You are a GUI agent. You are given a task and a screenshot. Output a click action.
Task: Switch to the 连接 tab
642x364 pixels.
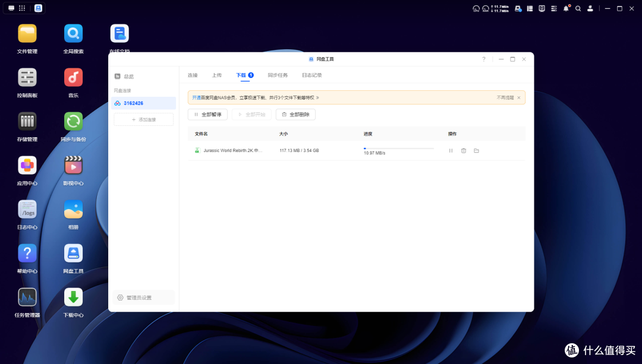pyautogui.click(x=193, y=75)
